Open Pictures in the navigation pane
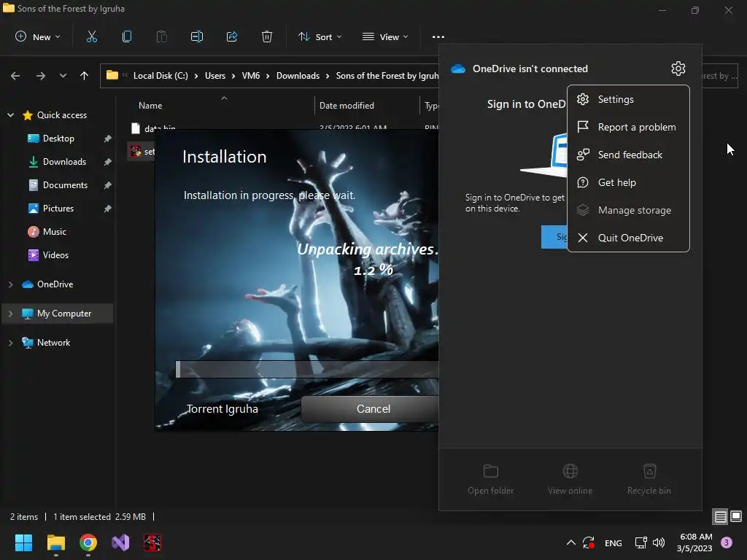The image size is (747, 560). tap(58, 209)
